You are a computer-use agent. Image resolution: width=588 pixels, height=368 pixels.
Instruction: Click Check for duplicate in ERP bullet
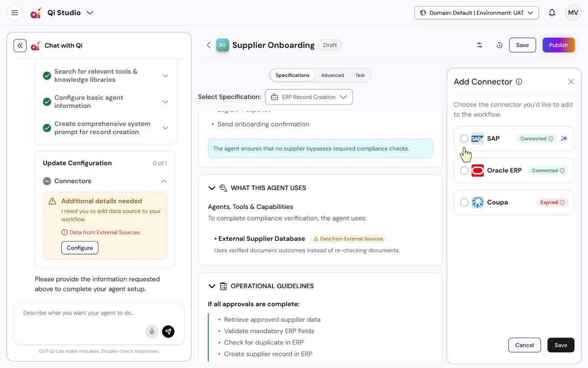click(x=264, y=342)
